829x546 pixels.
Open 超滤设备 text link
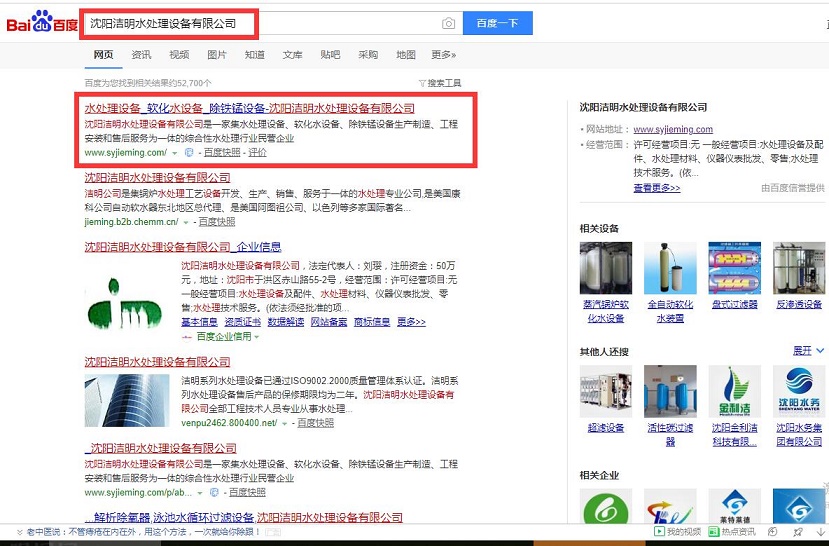coord(606,428)
